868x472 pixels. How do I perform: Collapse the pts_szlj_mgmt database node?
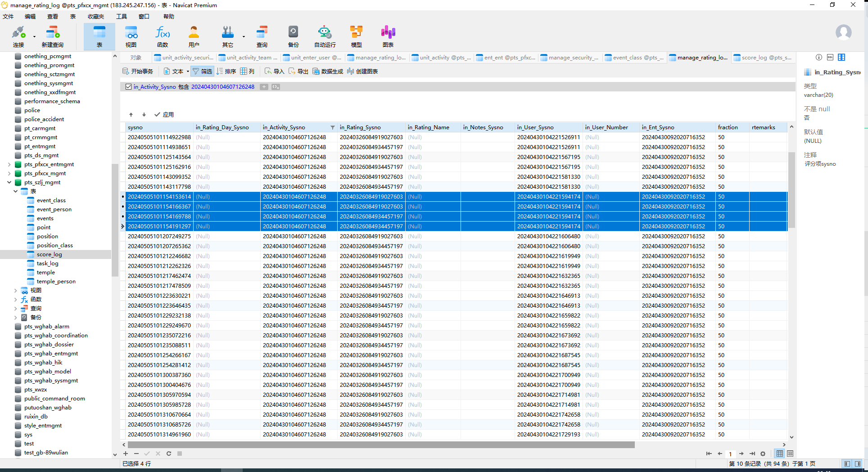(9, 182)
